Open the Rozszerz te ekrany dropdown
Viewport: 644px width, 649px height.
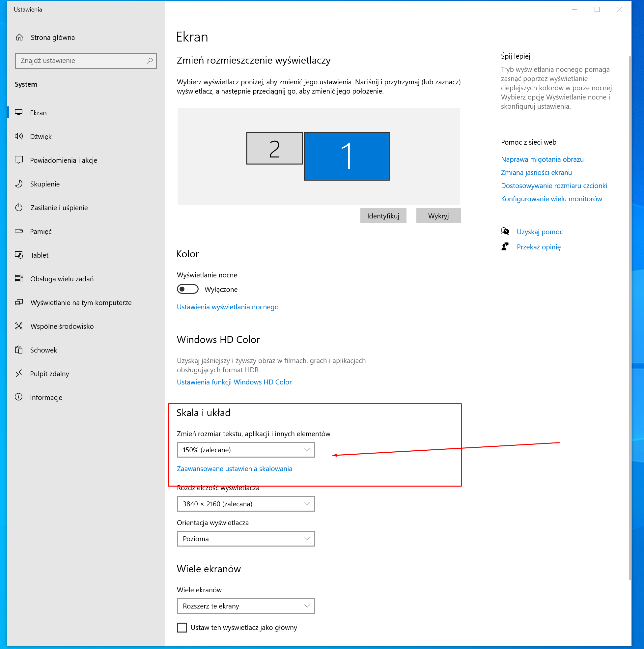tap(245, 606)
